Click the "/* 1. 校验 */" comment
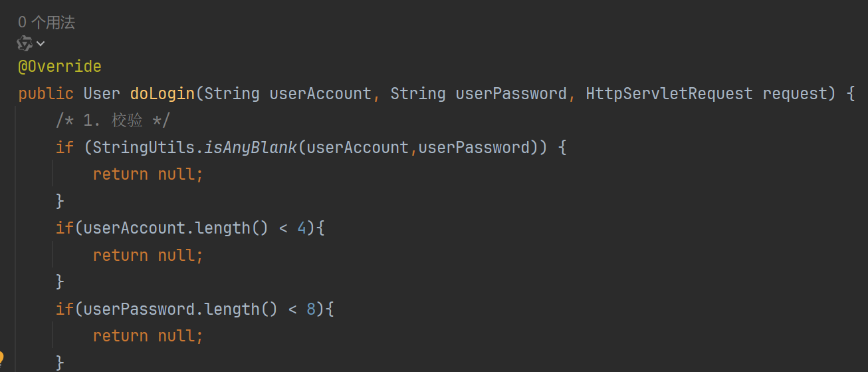The width and height of the screenshot is (868, 372). tap(113, 120)
